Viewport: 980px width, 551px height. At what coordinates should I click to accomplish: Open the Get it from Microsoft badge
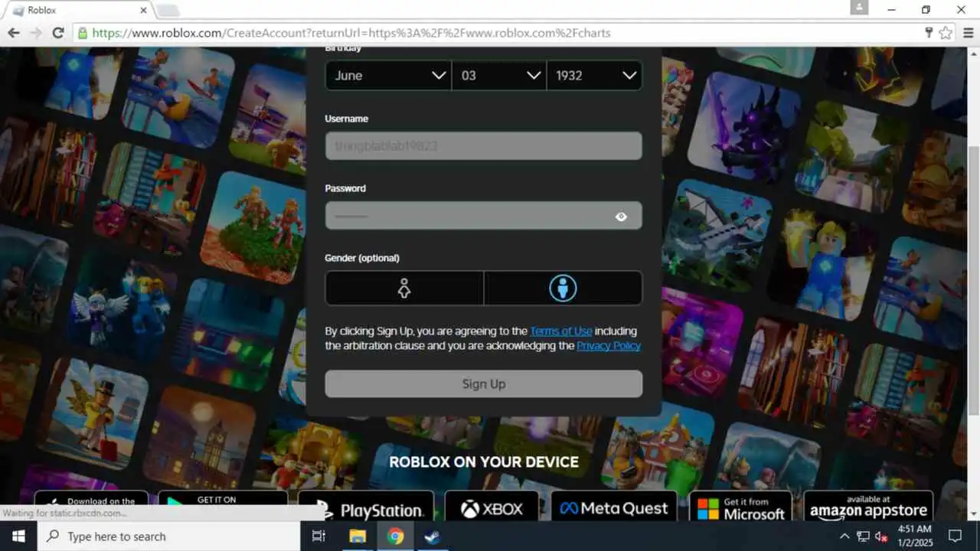coord(741,507)
